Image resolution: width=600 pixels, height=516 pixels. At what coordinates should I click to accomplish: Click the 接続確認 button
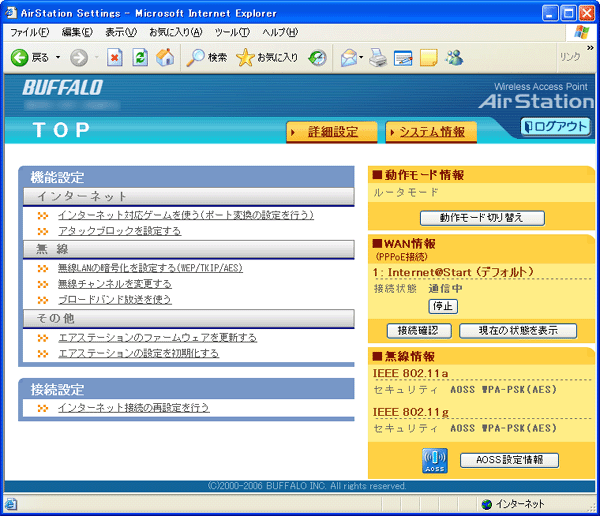click(x=419, y=330)
